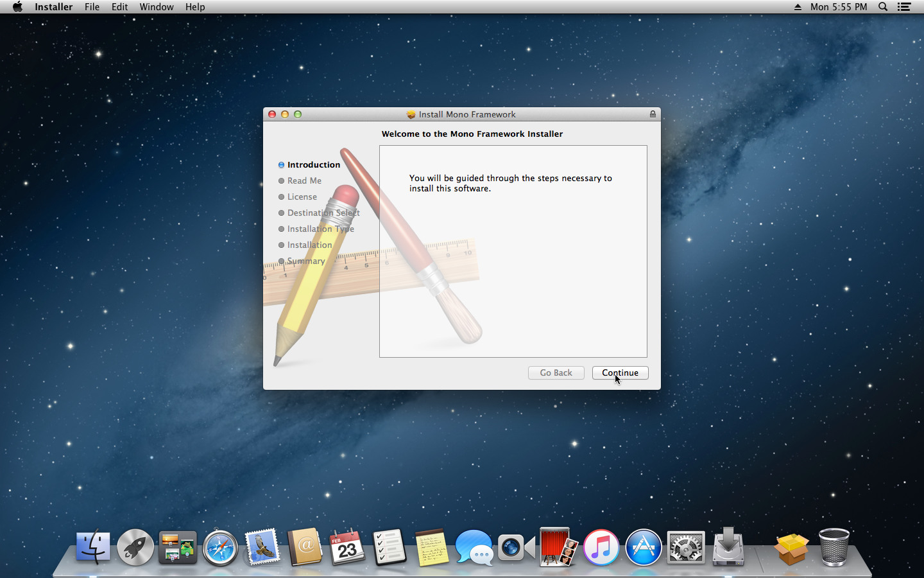Open the Window menu
924x578 pixels.
pos(157,7)
